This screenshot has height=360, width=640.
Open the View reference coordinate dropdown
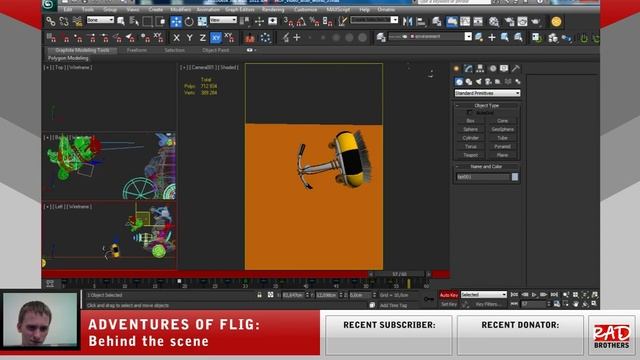pyautogui.click(x=223, y=20)
